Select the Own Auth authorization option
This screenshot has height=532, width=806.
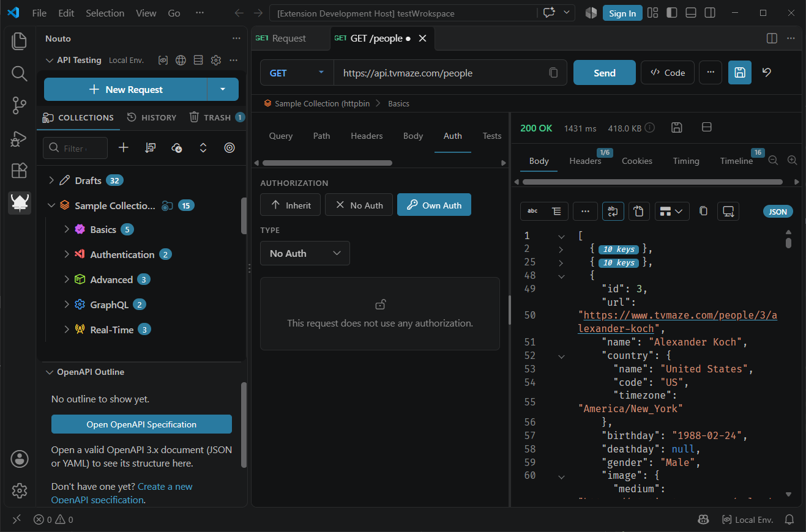pos(434,205)
